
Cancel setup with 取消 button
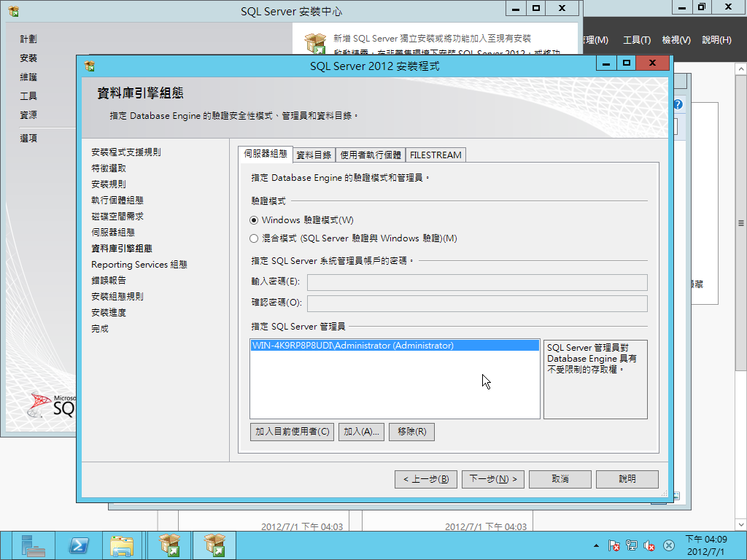tap(560, 479)
